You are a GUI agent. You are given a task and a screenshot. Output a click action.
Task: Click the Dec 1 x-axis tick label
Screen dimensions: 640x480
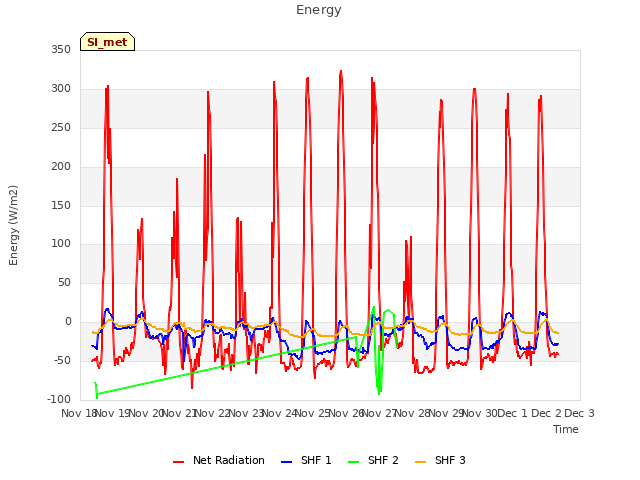513,413
